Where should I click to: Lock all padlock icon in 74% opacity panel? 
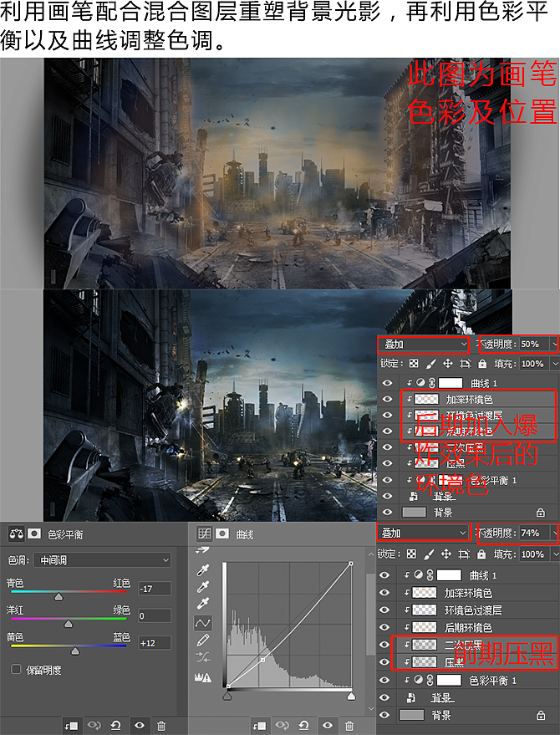click(481, 554)
